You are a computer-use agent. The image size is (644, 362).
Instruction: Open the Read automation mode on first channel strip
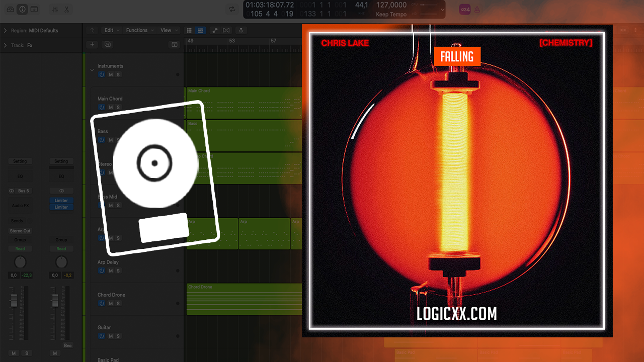pos(20,249)
